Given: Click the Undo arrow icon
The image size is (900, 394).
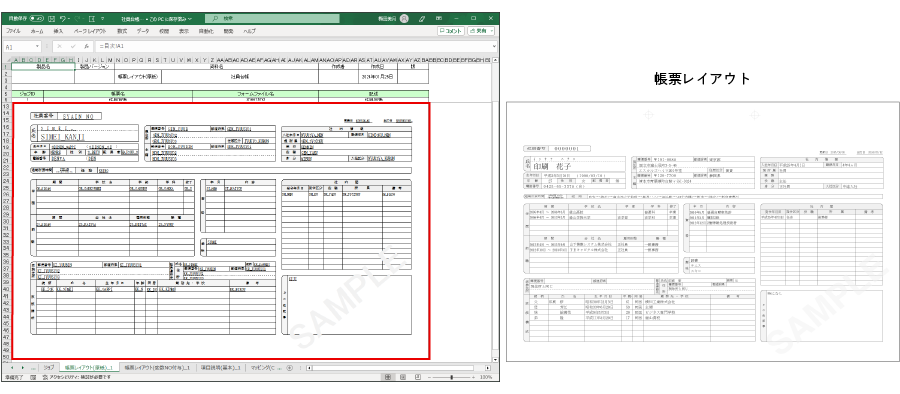Looking at the screenshot, I should pyautogui.click(x=63, y=18).
